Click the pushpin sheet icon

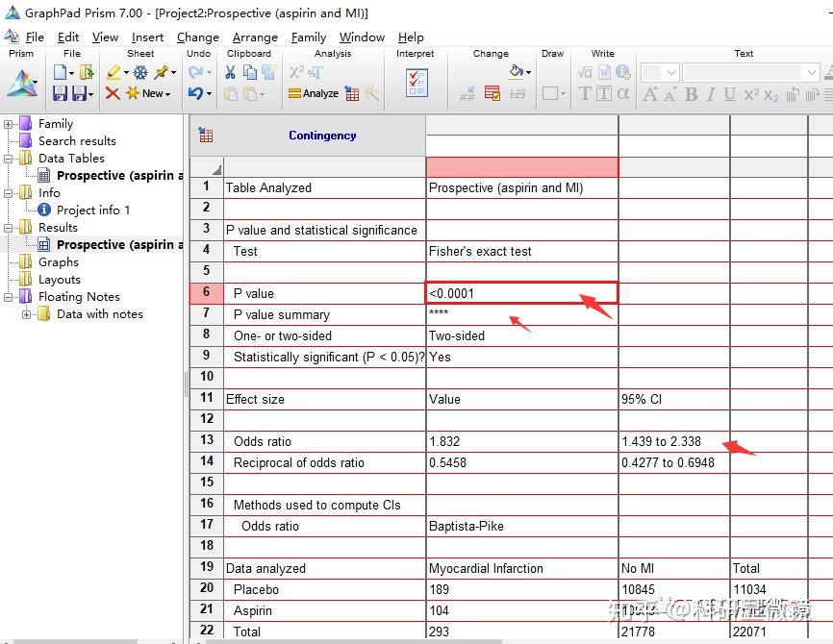[162, 72]
